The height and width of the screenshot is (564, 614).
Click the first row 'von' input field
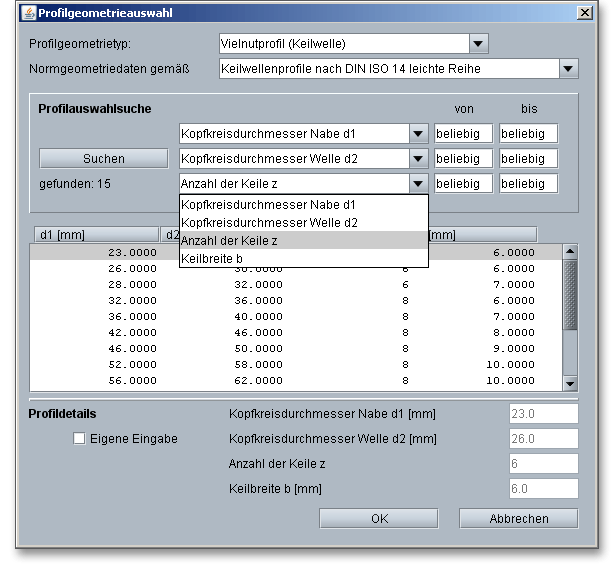(463, 134)
